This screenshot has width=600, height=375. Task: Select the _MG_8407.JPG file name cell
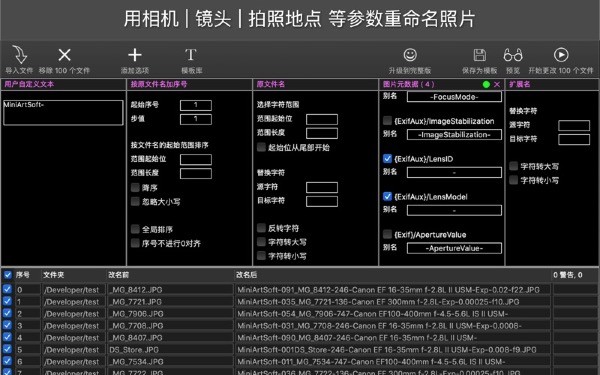[x=170, y=338]
